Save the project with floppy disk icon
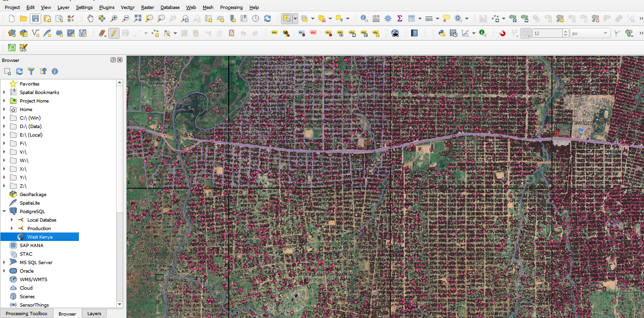The width and height of the screenshot is (644, 318). coord(35,18)
